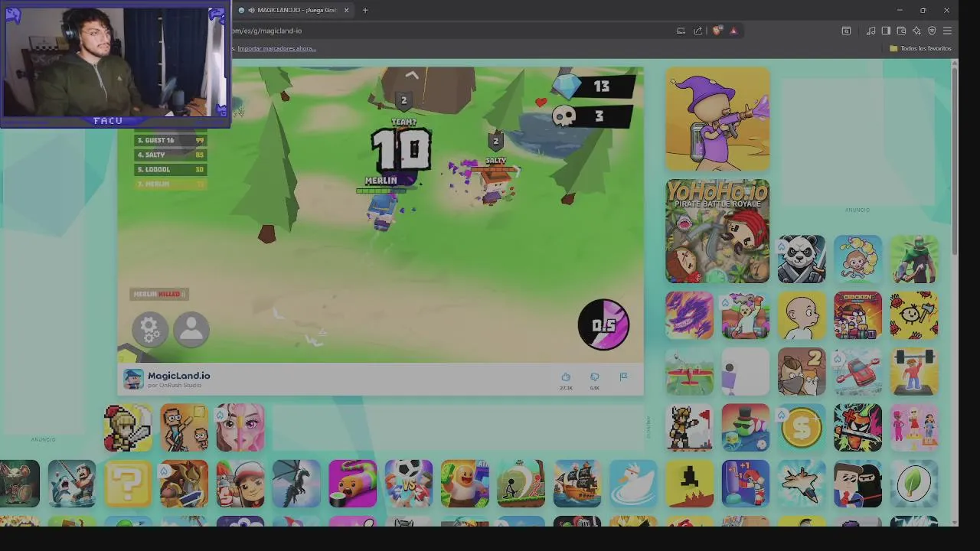Toggle the browser sidebar panel icon
The height and width of the screenshot is (551, 980).
tap(886, 31)
